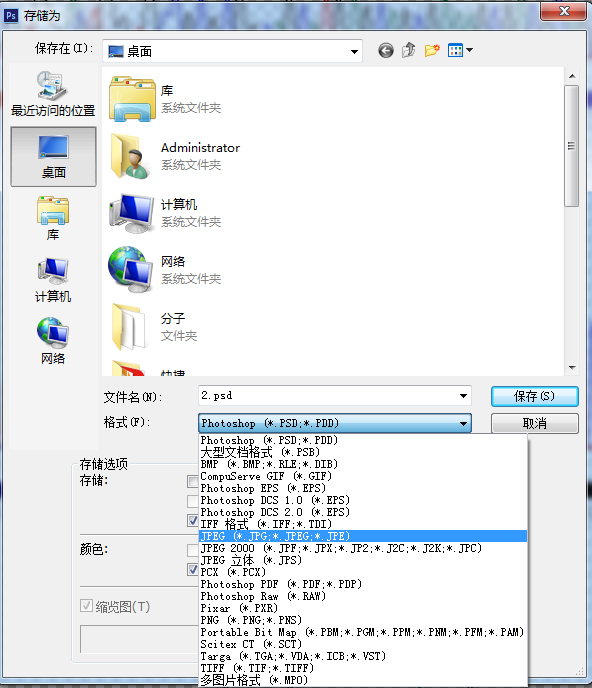The width and height of the screenshot is (592, 688).
Task: Open the view menu icon
Action: pyautogui.click(x=456, y=50)
